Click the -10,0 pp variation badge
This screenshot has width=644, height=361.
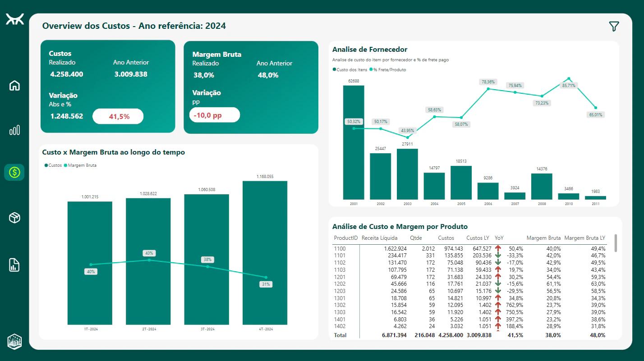click(x=215, y=115)
